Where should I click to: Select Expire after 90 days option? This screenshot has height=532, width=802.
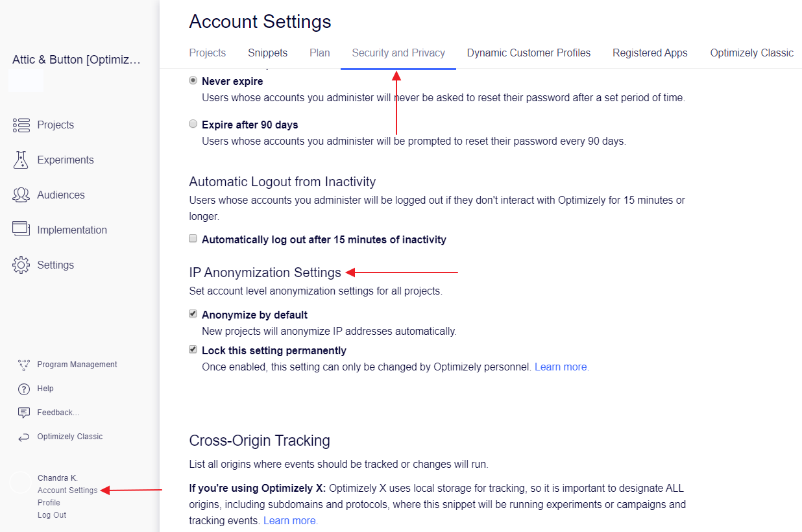193,124
